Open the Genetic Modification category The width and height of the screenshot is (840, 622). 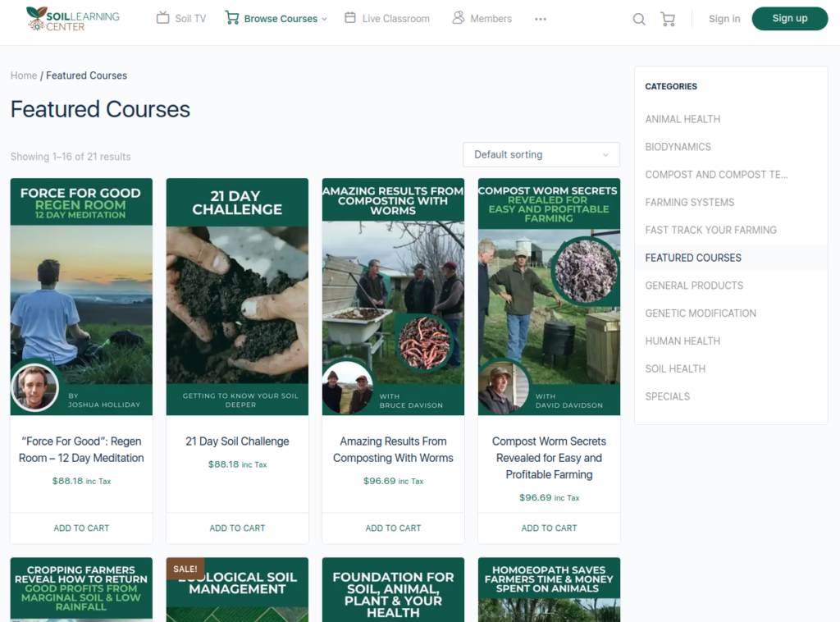click(701, 313)
